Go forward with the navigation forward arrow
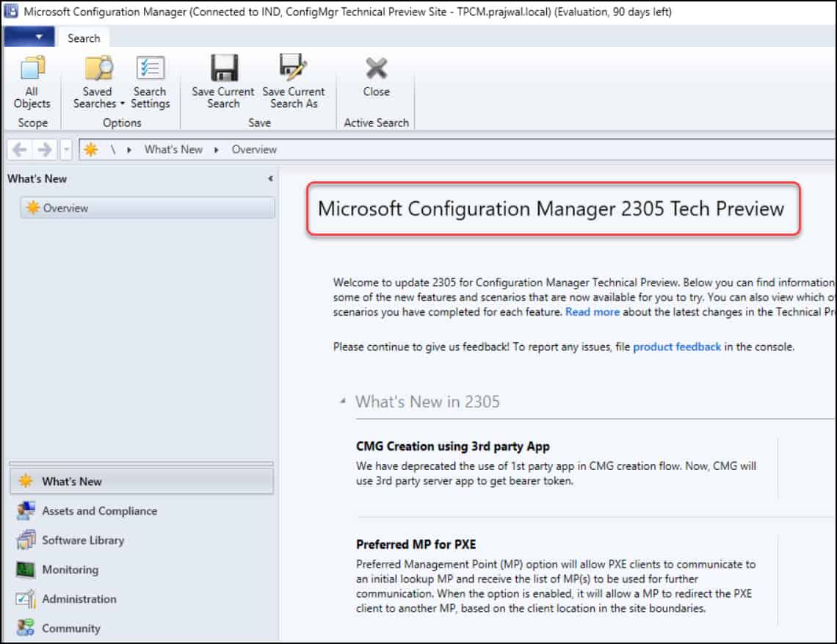 pyautogui.click(x=45, y=150)
